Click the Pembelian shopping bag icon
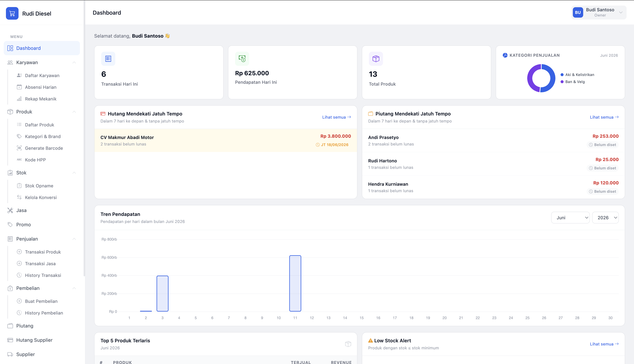This screenshot has width=634, height=364. [10, 288]
